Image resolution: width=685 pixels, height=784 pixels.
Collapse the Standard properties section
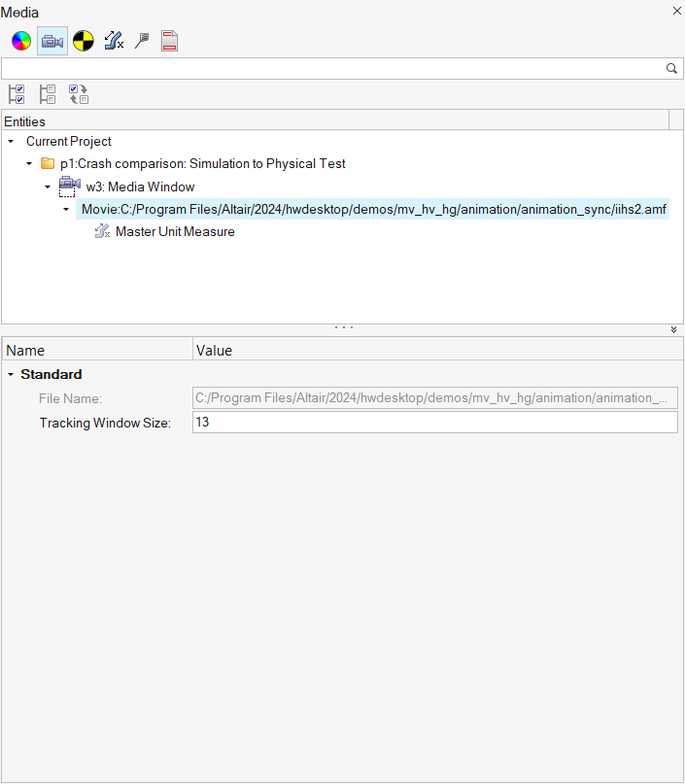(x=11, y=375)
